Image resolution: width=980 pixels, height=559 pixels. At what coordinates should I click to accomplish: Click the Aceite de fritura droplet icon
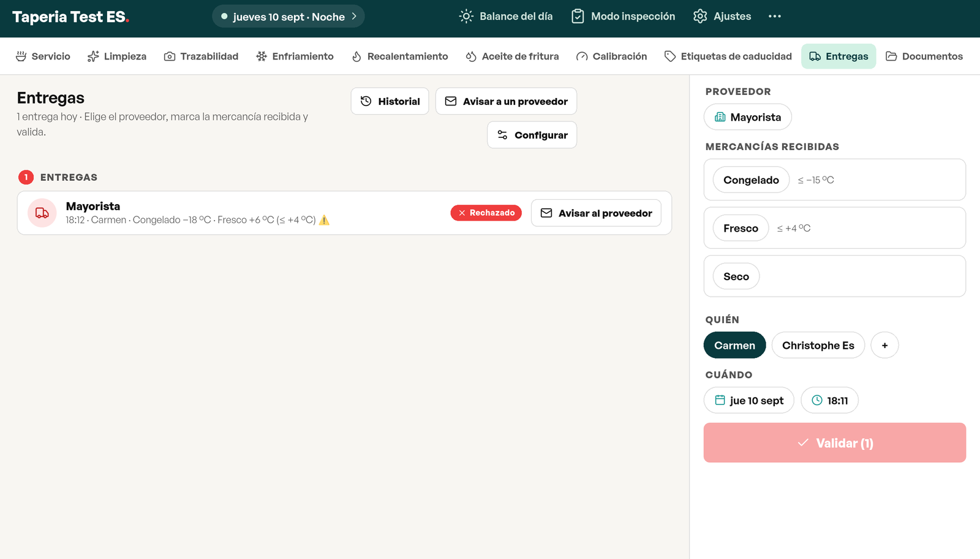click(x=471, y=56)
